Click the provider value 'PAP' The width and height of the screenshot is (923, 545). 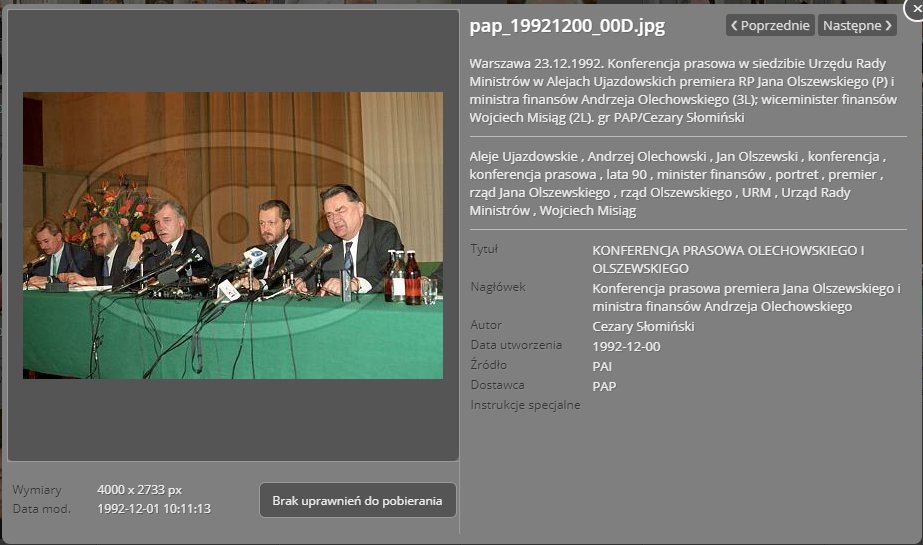click(604, 387)
